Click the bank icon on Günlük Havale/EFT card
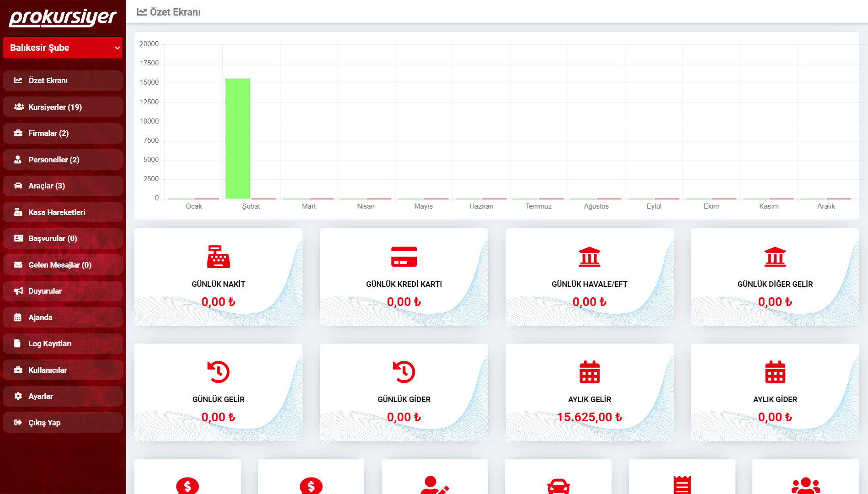868x494 pixels. click(590, 257)
